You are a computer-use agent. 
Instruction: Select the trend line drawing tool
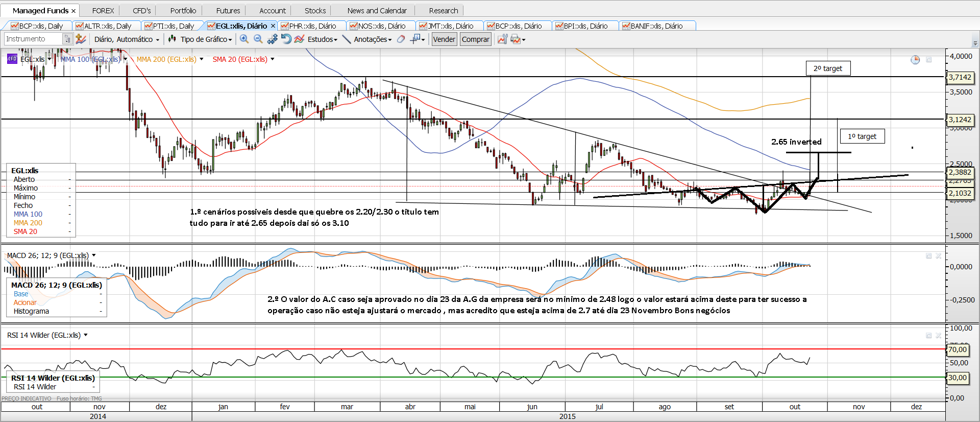click(x=346, y=39)
